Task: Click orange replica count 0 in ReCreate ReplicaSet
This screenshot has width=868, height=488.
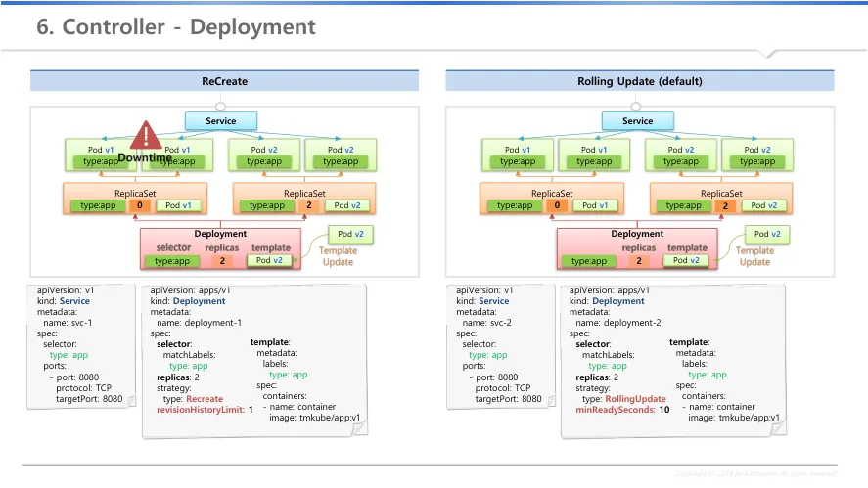Action: 140,206
